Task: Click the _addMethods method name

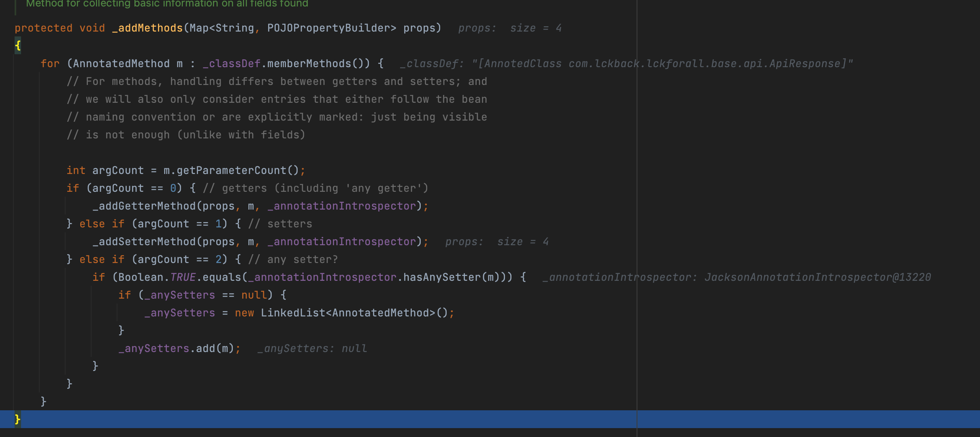Action: click(x=147, y=28)
